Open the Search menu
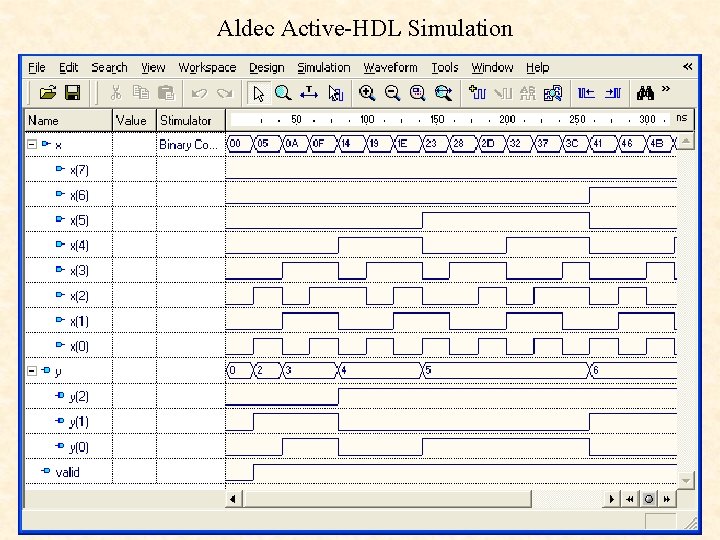The height and width of the screenshot is (540, 720). coord(109,68)
